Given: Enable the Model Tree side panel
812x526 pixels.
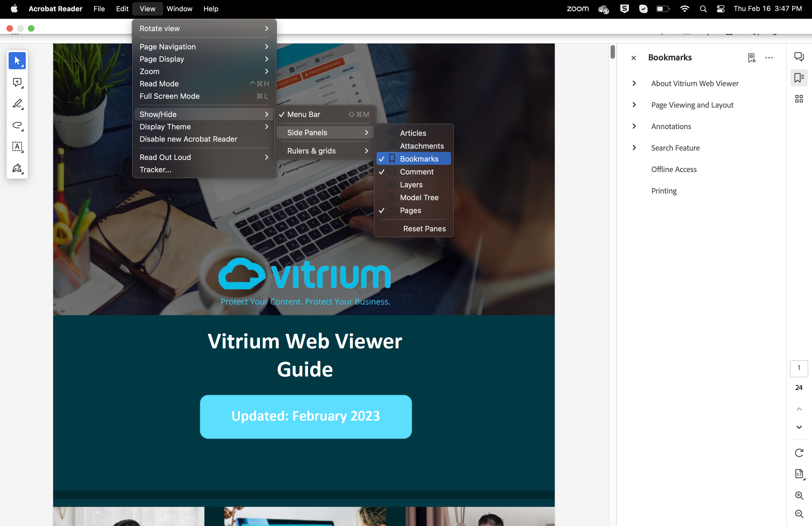Looking at the screenshot, I should (414, 198).
